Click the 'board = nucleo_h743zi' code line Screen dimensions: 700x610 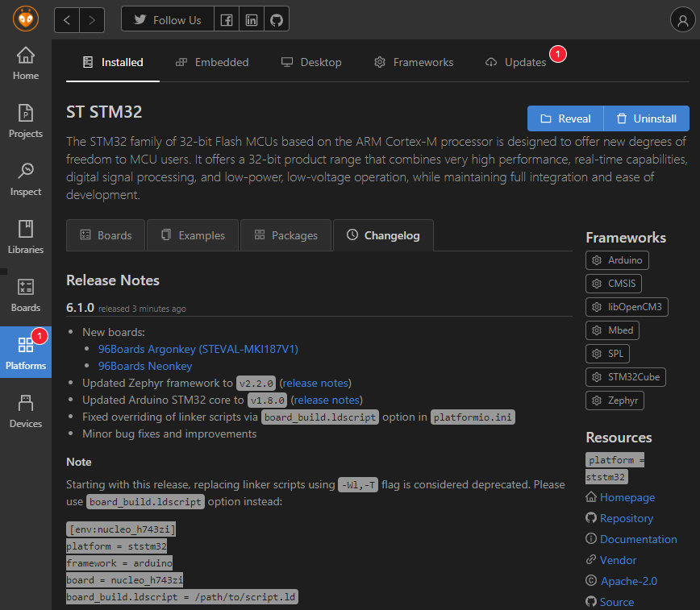coord(124,580)
